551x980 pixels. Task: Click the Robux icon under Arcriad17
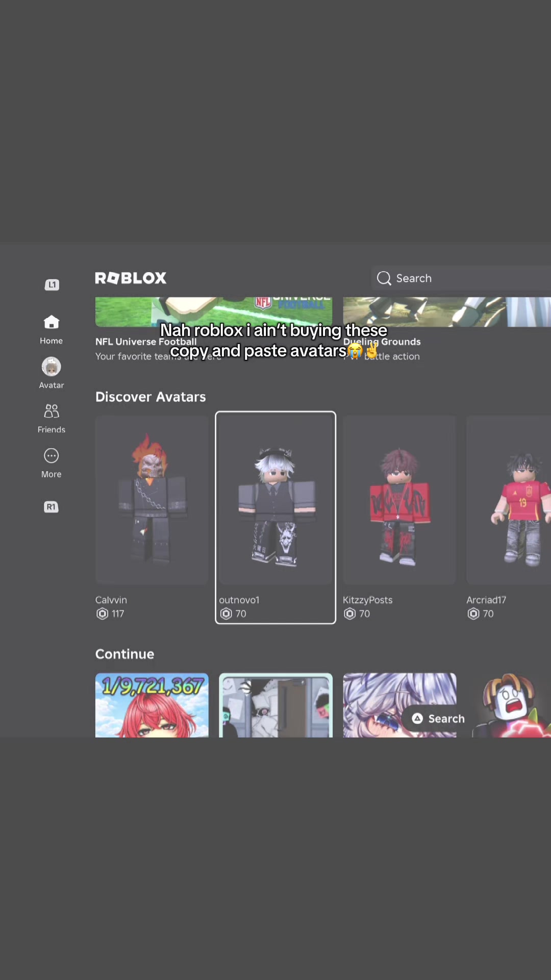tap(473, 614)
